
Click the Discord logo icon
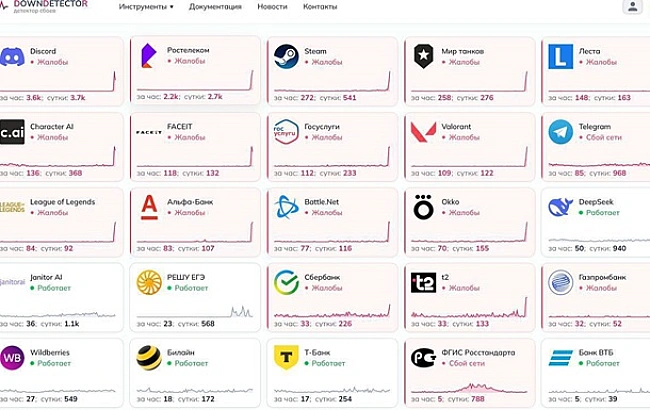click(x=12, y=57)
